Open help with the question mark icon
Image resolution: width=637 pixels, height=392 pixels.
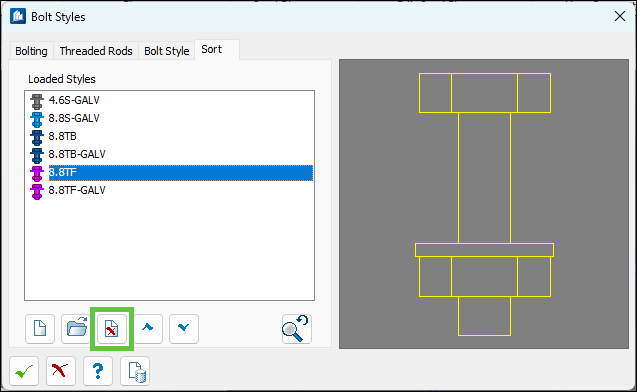(x=98, y=371)
